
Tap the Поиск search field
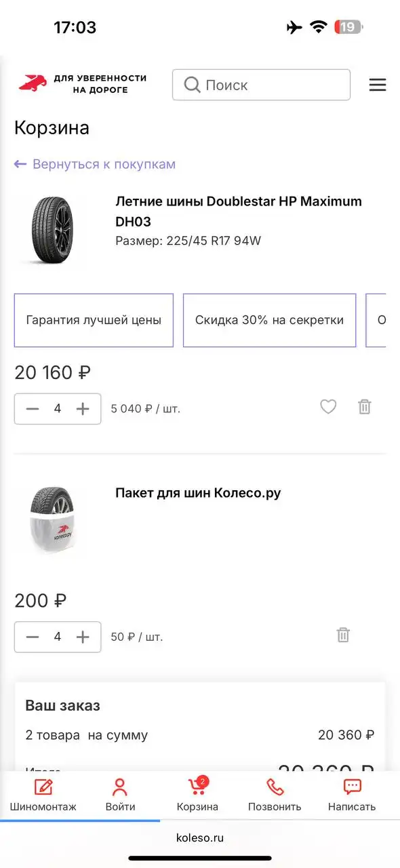click(x=261, y=85)
